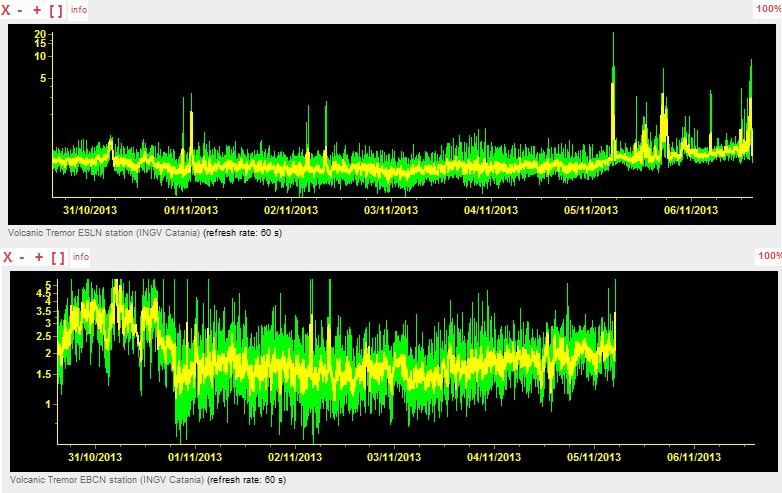Viewport: 782px width, 493px height.
Task: Zoom in the EBCN chart using plus
Action: (x=39, y=258)
